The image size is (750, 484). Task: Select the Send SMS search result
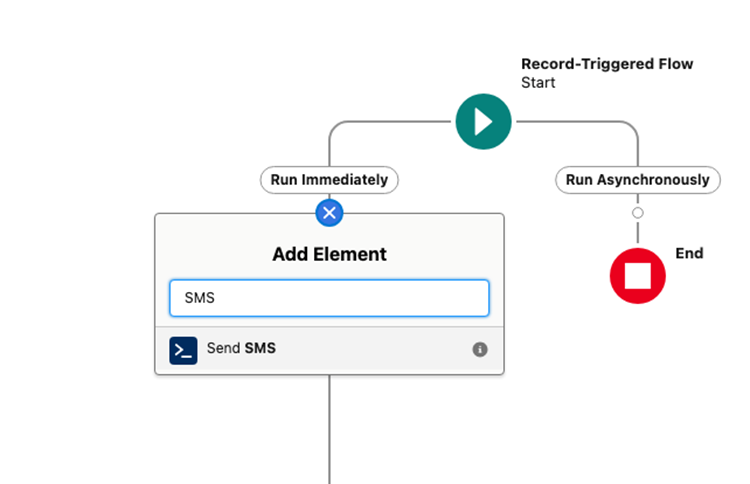[x=329, y=350]
